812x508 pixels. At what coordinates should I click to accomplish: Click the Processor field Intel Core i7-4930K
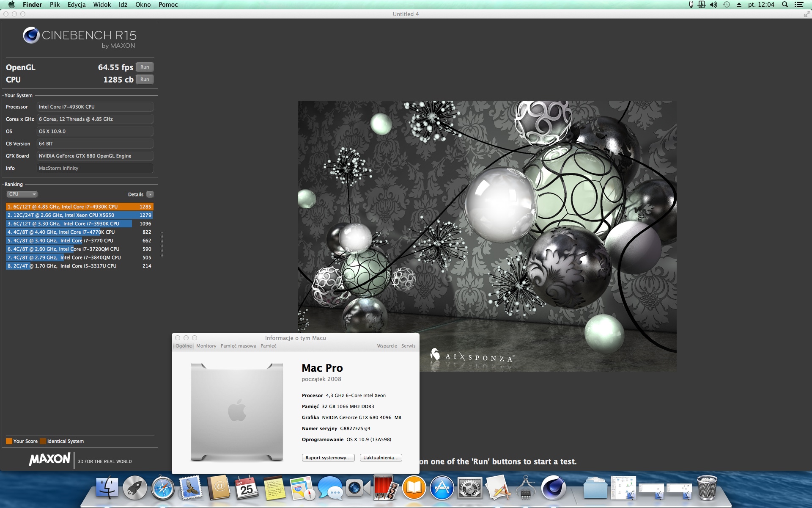coord(95,107)
